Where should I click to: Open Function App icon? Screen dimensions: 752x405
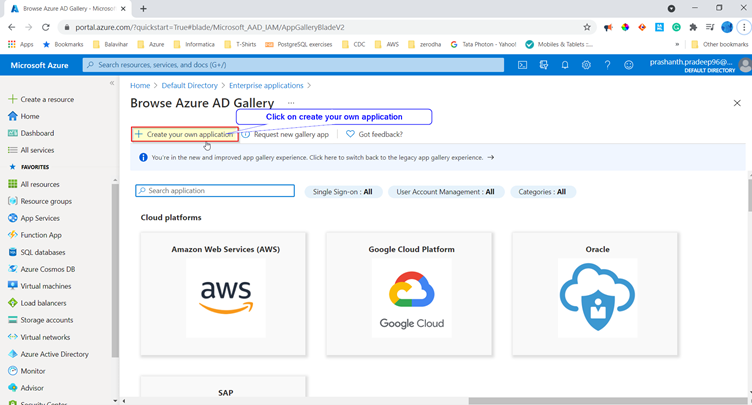click(x=13, y=235)
